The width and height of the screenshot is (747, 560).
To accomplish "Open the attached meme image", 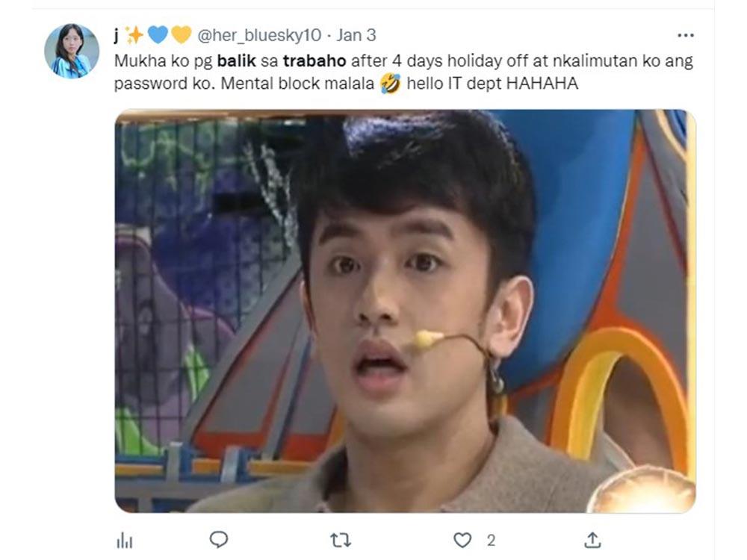I will 405,311.
